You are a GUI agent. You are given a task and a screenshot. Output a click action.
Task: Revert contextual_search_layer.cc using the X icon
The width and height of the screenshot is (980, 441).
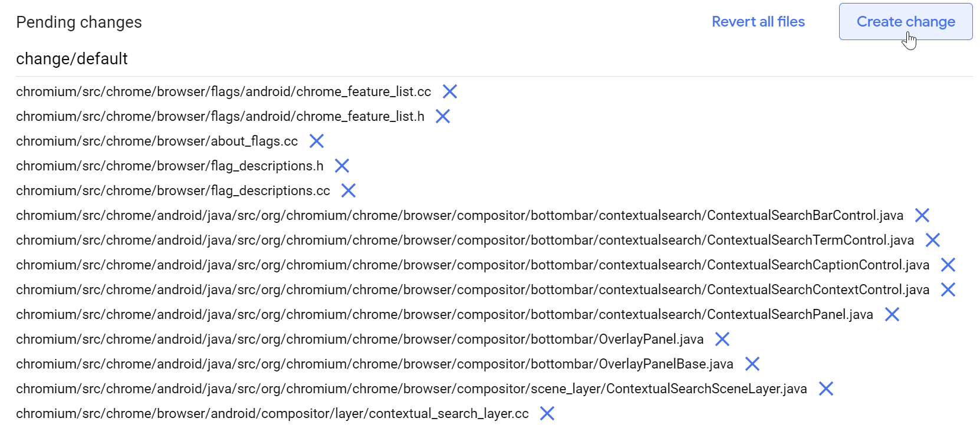(547, 413)
